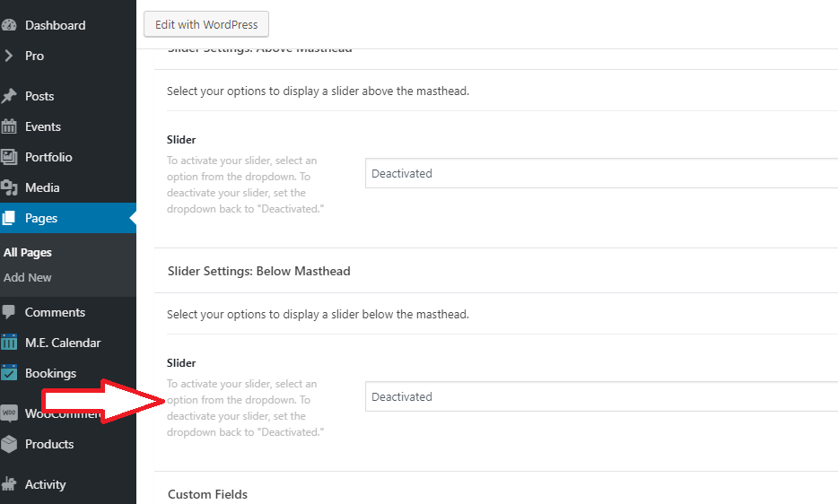Click the Products box icon
The width and height of the screenshot is (838, 504).
(9, 444)
